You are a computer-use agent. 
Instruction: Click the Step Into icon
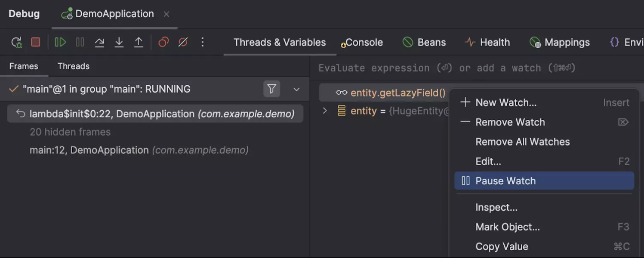[x=119, y=42]
